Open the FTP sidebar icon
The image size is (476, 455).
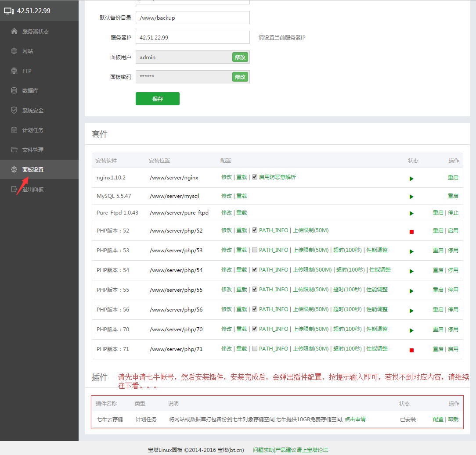coord(14,71)
